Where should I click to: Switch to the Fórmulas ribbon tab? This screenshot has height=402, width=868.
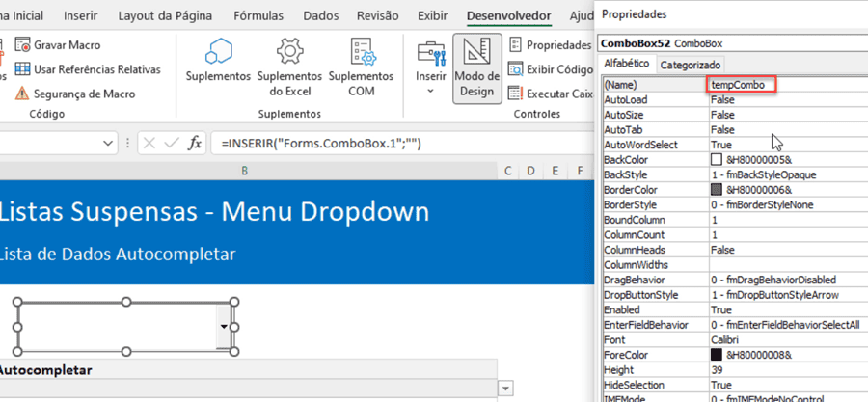click(x=258, y=16)
